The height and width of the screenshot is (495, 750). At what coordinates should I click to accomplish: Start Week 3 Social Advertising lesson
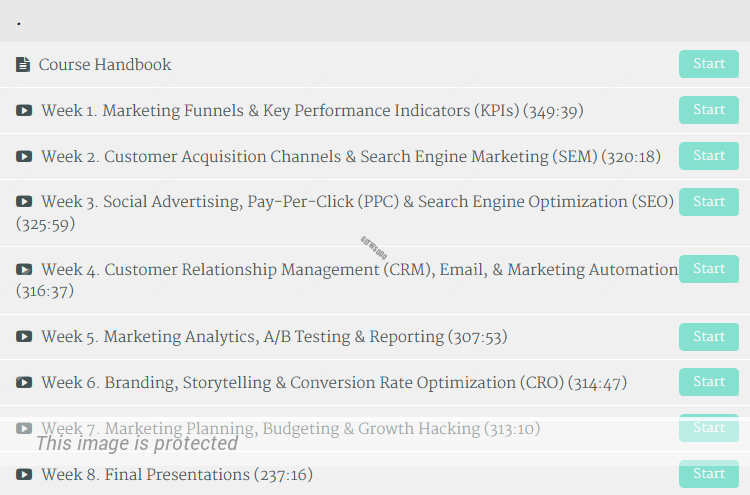pos(708,202)
